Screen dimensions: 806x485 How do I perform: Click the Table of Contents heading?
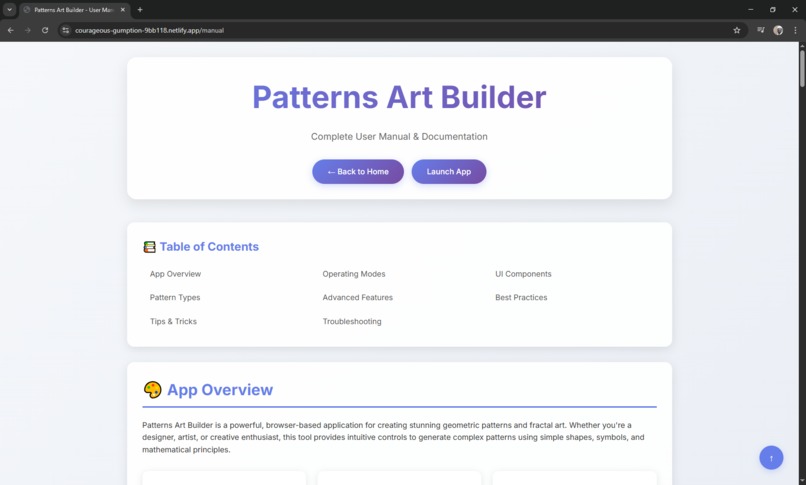pos(209,247)
